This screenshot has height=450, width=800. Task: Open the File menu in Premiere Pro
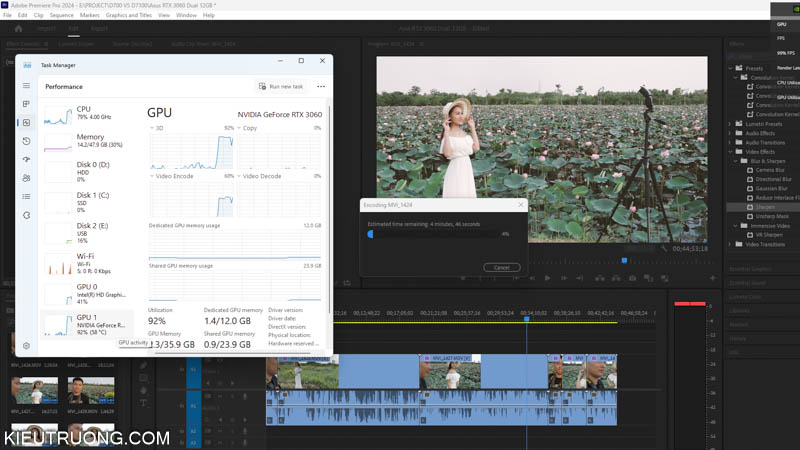click(x=7, y=15)
